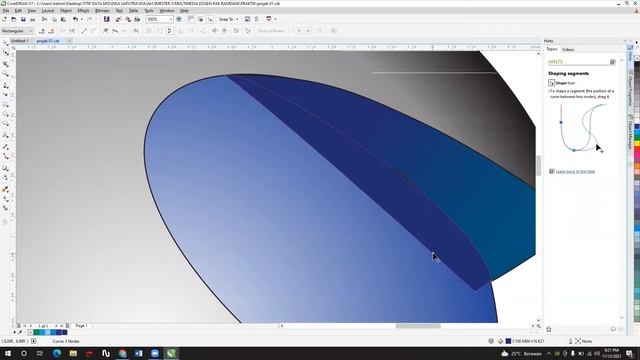Select the Polygon tool in toolbox
Screen dimensions: 640x360
[6, 124]
